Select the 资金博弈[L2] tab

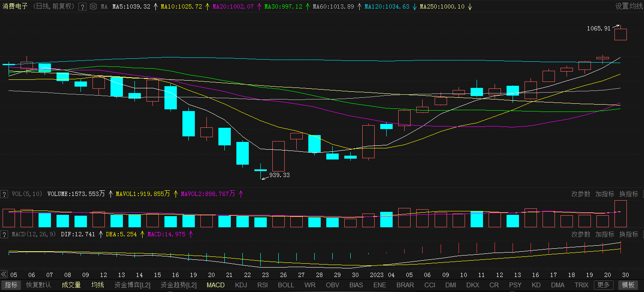click(132, 285)
